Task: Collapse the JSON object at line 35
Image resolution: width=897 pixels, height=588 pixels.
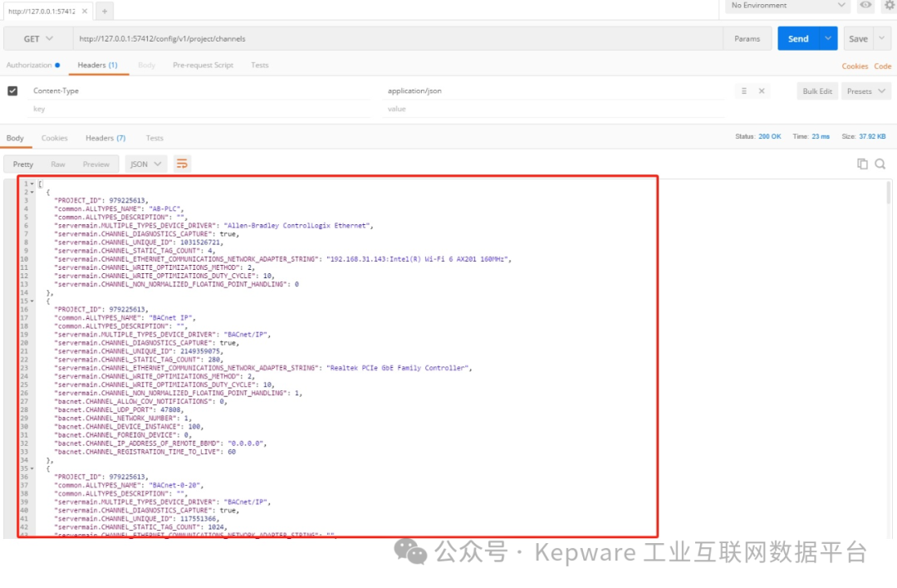Action: 32,468
